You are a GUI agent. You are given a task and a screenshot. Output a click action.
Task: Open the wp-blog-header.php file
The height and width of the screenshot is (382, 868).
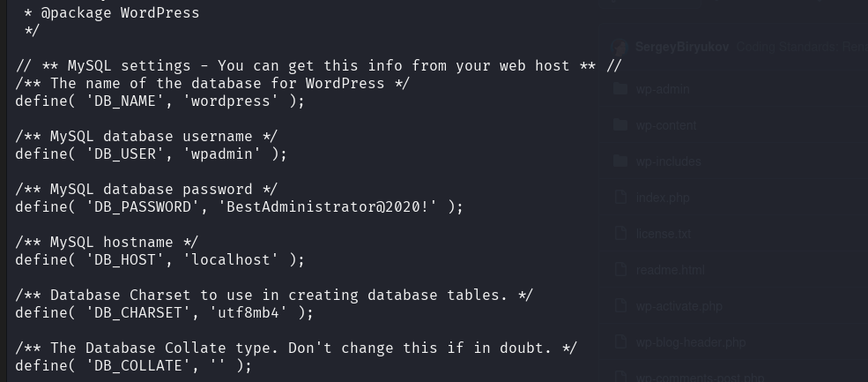click(x=691, y=342)
